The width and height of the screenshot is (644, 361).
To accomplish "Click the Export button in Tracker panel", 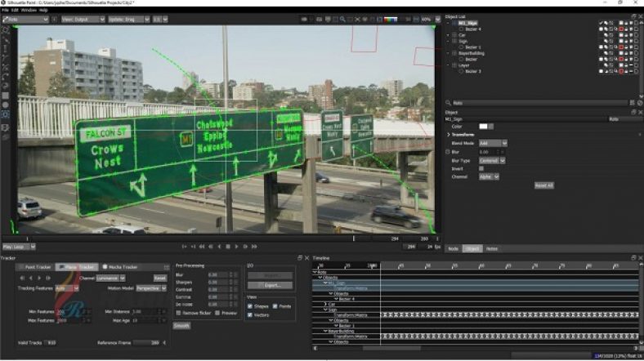I will (272, 285).
